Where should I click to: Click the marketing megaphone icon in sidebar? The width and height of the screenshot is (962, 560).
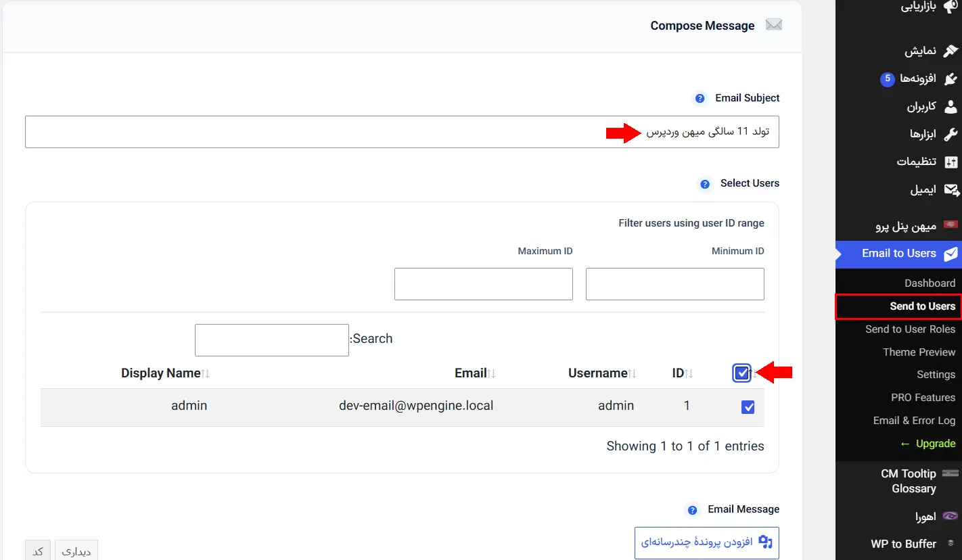tap(950, 7)
